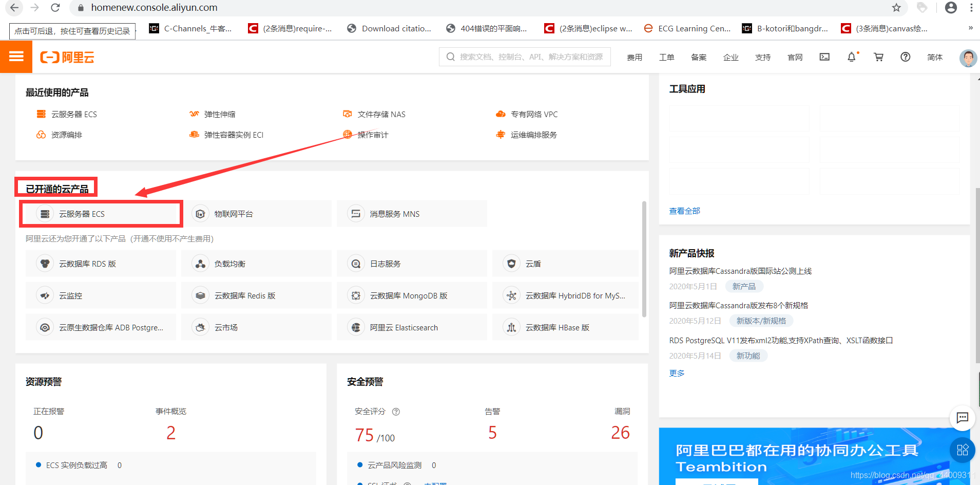Open 消息服务 MNS product card
The height and width of the screenshot is (485, 980).
pyautogui.click(x=412, y=214)
